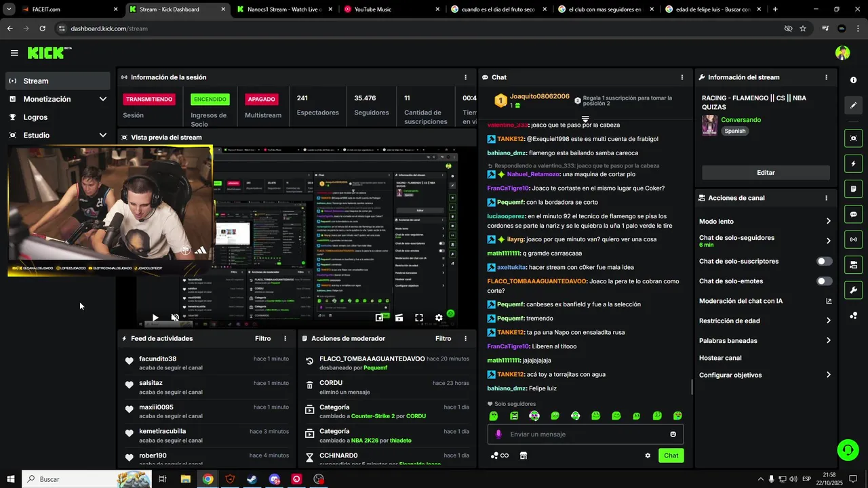
Task: Toggle the session info broadcast icon in sidebar
Action: (853, 239)
